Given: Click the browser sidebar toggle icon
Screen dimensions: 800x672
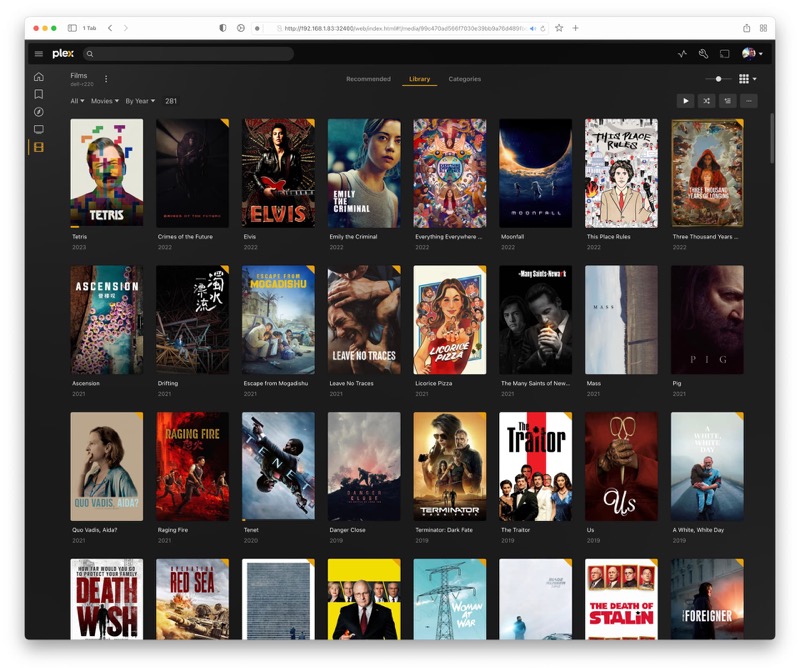Looking at the screenshot, I should pos(72,28).
